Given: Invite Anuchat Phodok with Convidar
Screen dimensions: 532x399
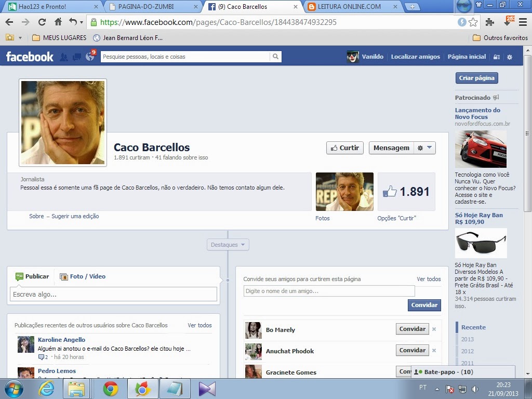Looking at the screenshot, I should [412, 351].
